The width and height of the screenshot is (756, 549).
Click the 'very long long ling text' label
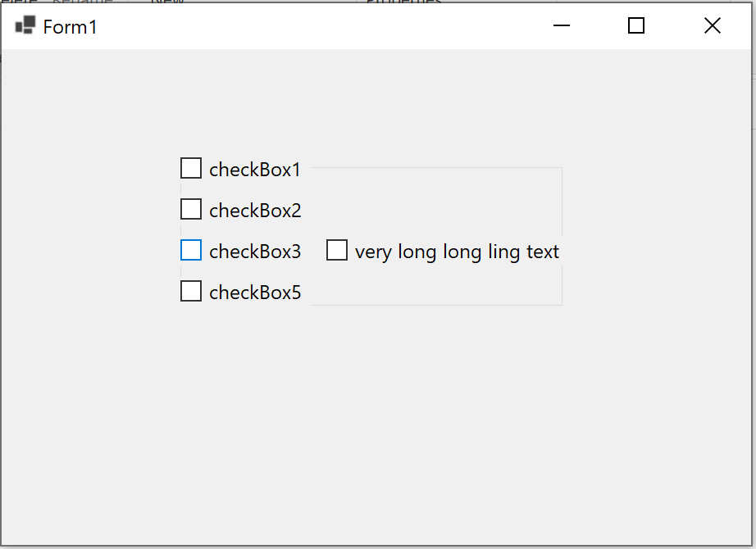pyautogui.click(x=456, y=251)
